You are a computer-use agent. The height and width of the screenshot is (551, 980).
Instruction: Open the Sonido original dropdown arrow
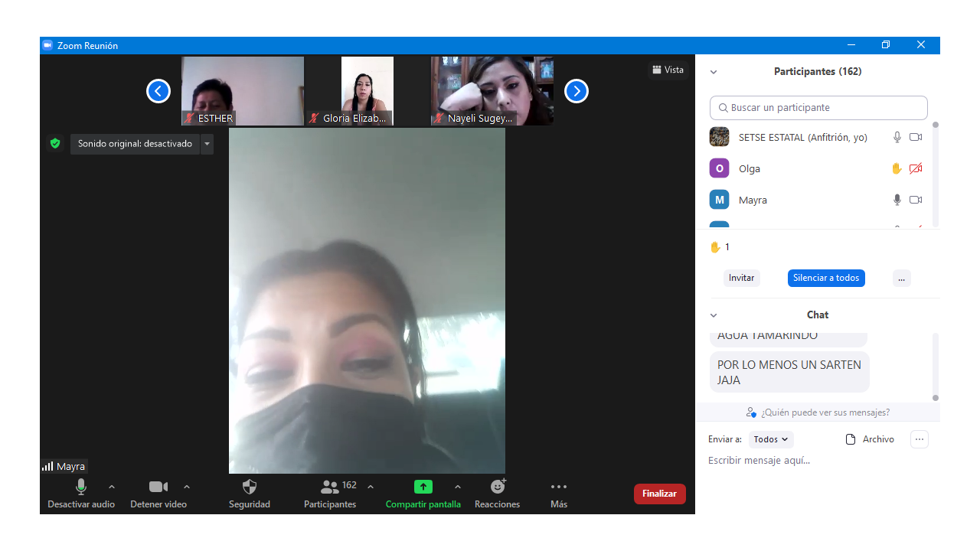point(207,144)
